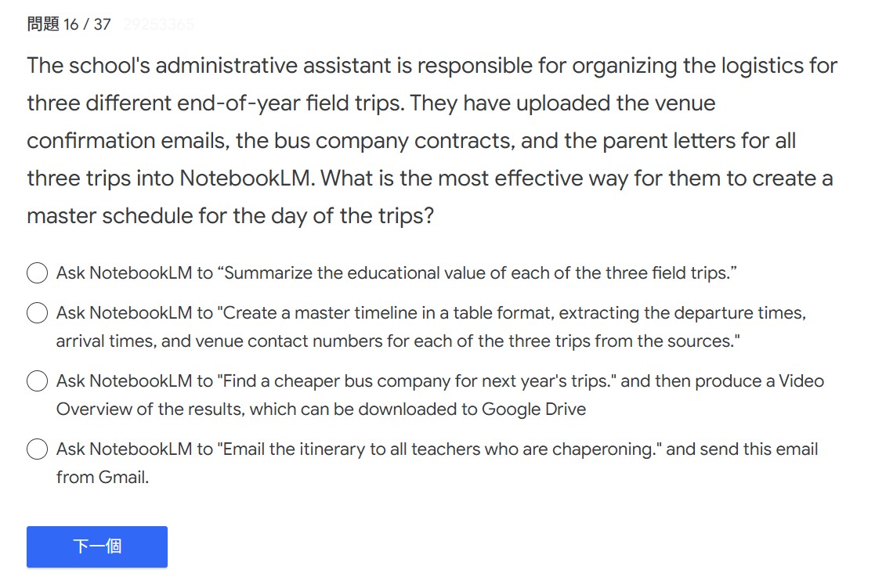Click the line "Overview of the results"
Screen dimensions: 875x588
point(320,409)
